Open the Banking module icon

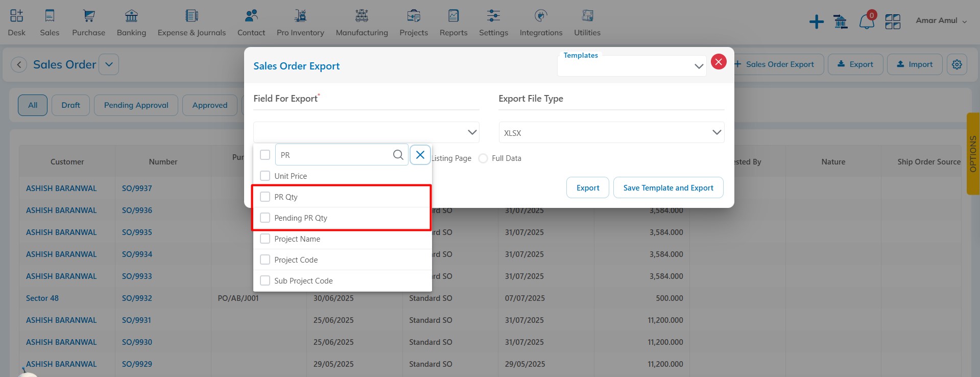pos(131,16)
